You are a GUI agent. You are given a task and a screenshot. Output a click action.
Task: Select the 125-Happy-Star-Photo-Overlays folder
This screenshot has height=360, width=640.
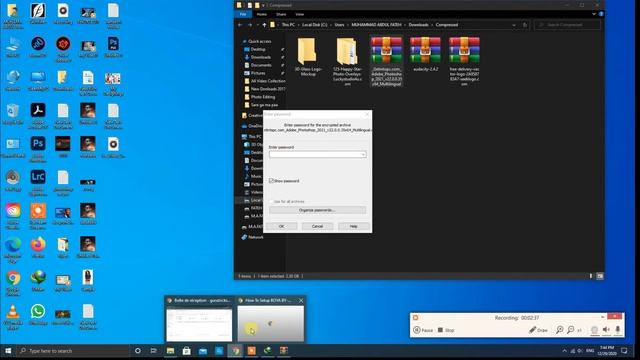pos(347,61)
